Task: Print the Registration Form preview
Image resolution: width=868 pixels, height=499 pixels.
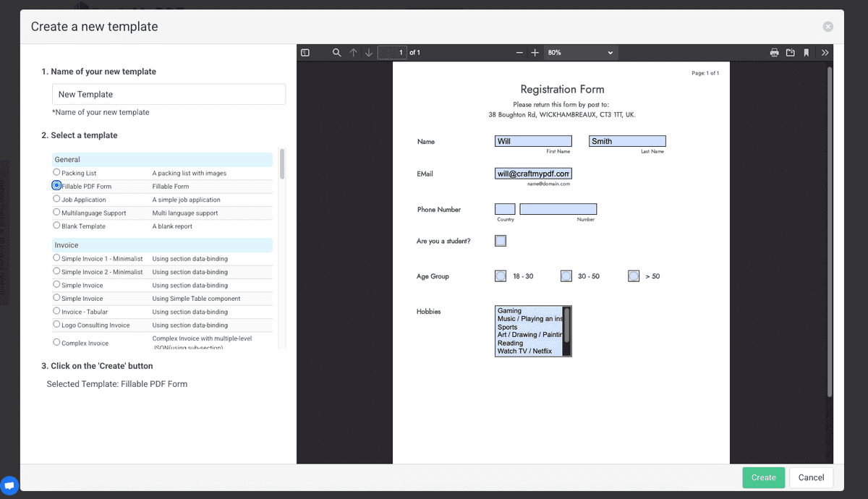Action: pyautogui.click(x=774, y=52)
